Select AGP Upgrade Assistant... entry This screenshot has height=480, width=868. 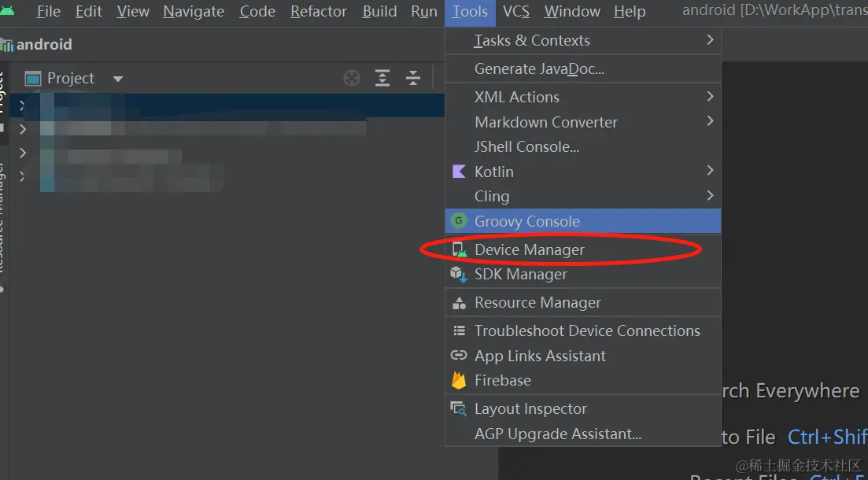(x=583, y=434)
